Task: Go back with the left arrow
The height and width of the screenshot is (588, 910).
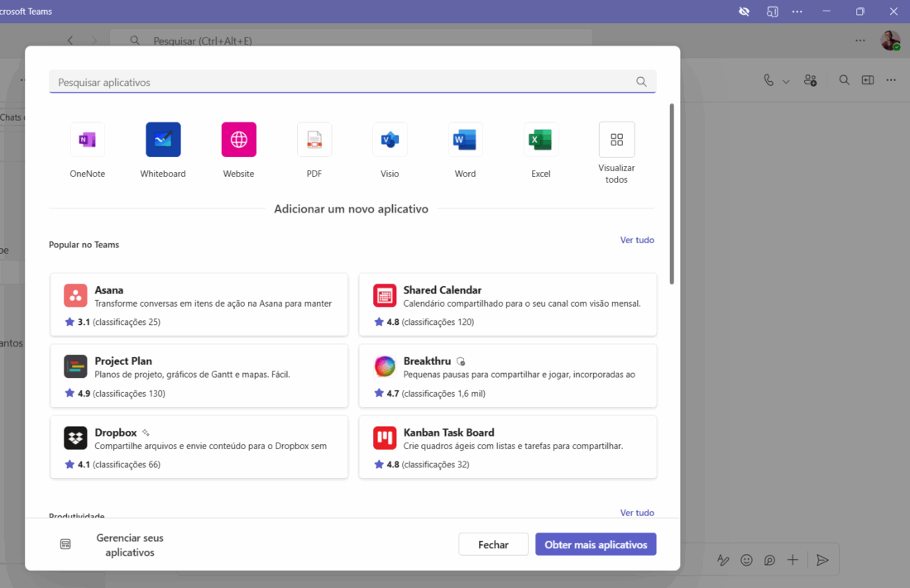Action: coord(70,41)
